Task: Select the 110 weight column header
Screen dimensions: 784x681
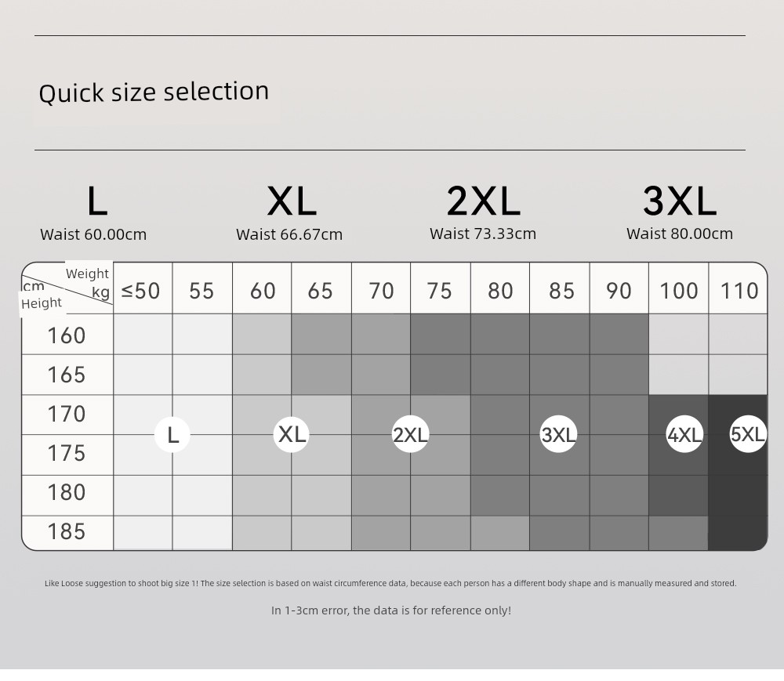Action: tap(738, 289)
